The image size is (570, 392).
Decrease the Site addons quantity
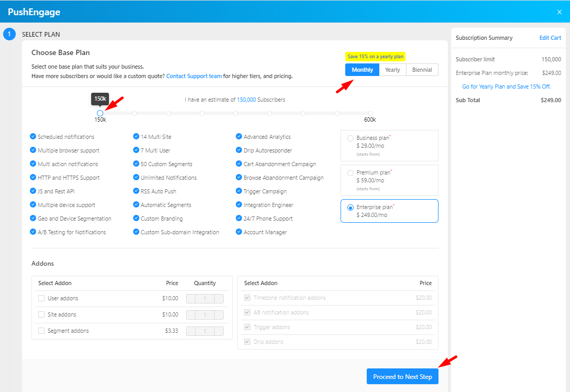[x=191, y=315]
